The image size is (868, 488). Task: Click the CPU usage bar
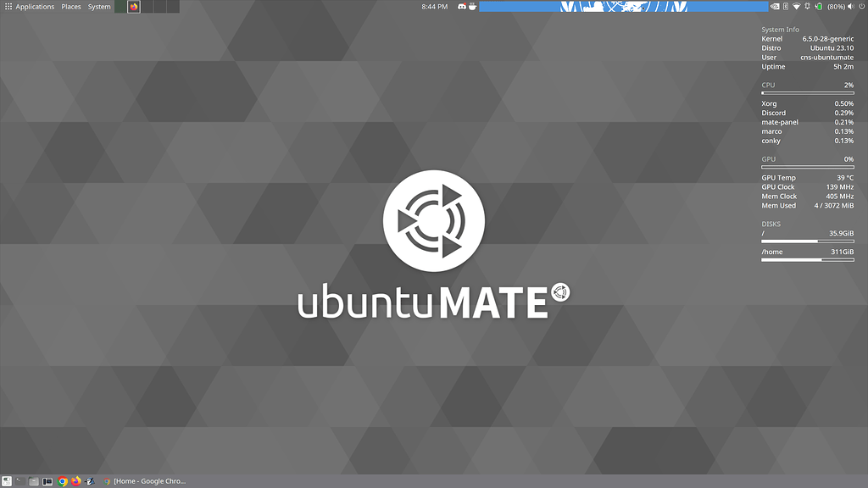coord(808,93)
